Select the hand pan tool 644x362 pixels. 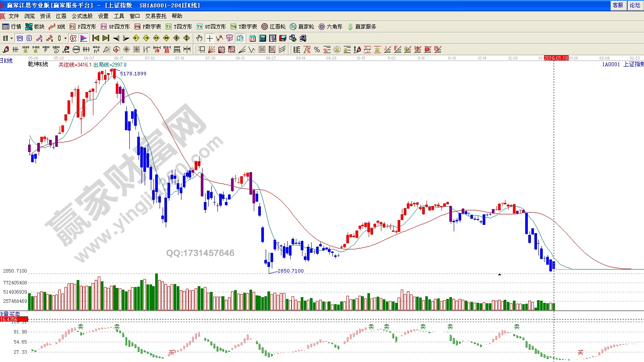(x=199, y=38)
